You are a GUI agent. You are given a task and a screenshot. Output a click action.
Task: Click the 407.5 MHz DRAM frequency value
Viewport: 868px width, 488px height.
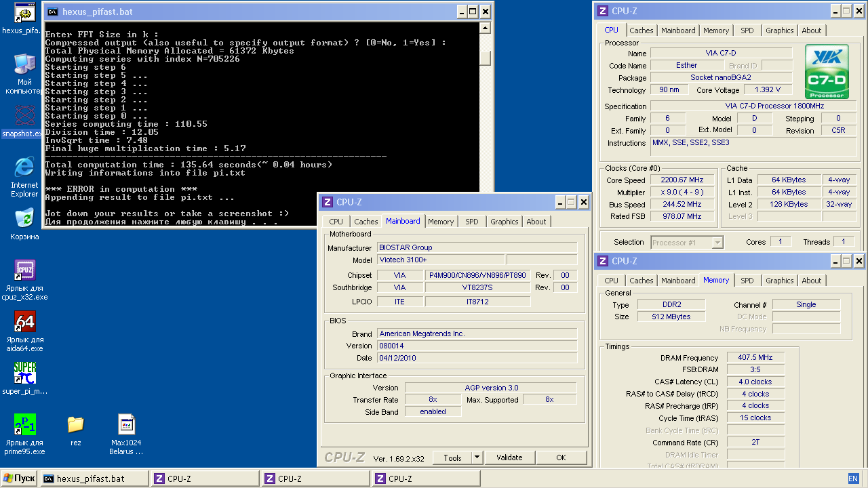coord(755,358)
